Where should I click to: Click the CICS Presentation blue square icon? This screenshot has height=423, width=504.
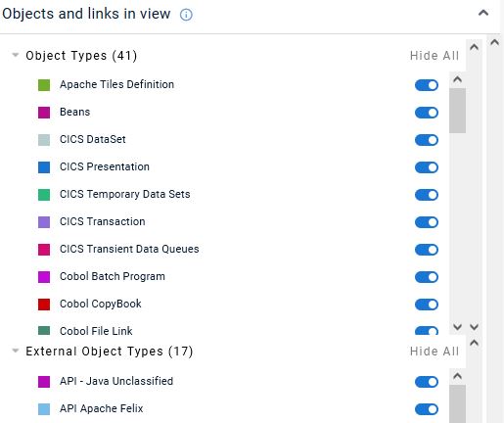(44, 167)
